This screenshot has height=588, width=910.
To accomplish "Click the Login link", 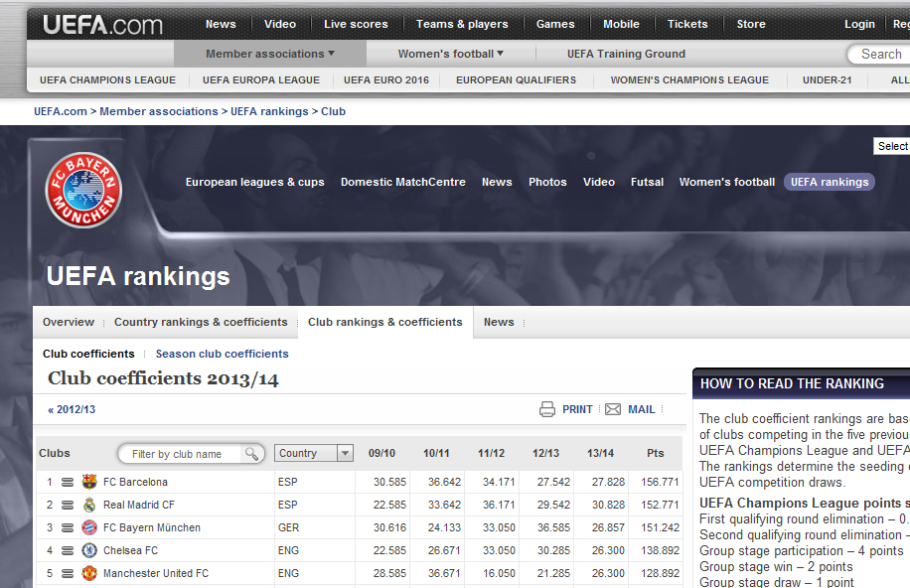I will coord(859,24).
